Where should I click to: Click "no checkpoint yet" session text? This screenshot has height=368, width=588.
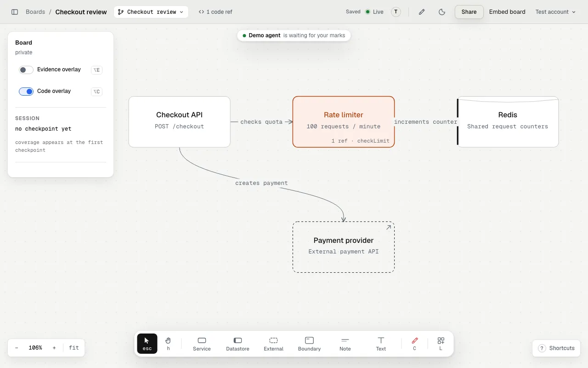[43, 129]
